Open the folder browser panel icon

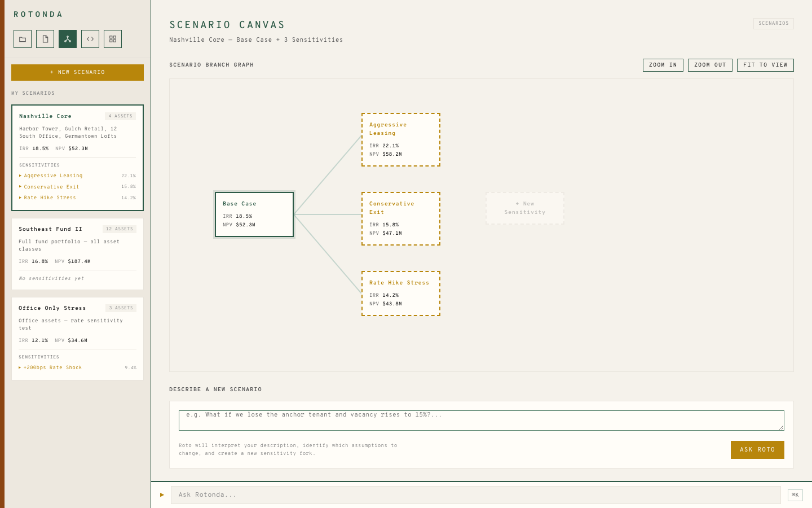coord(22,38)
